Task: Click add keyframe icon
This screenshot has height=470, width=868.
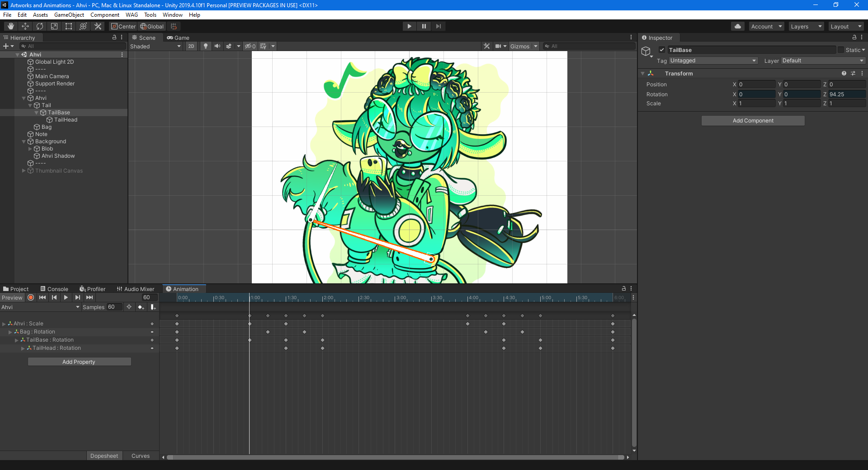Action: (141, 307)
